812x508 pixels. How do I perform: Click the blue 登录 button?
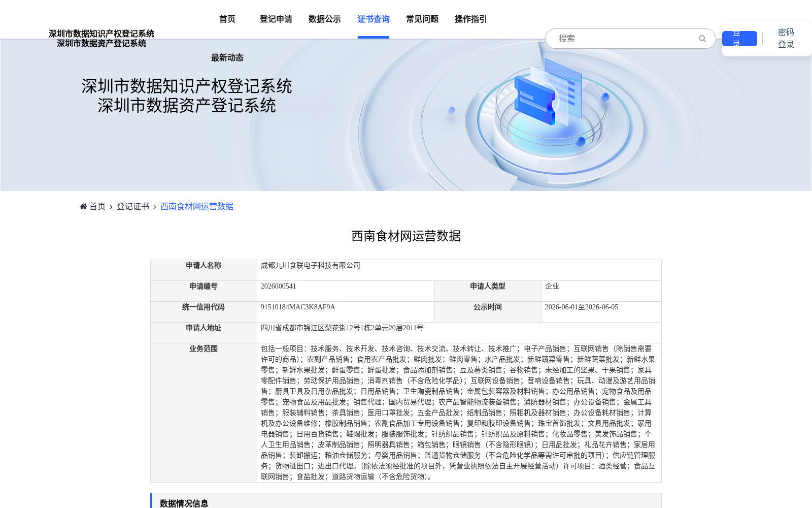tap(739, 39)
